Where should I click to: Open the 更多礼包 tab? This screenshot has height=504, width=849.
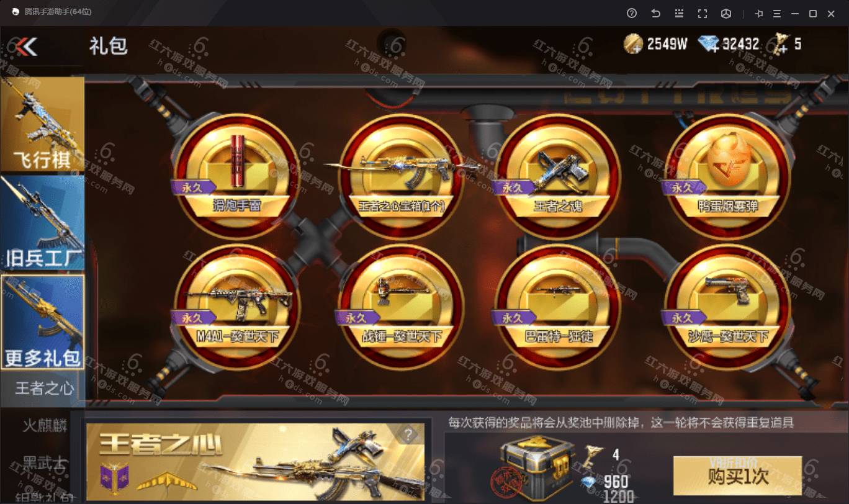tap(42, 322)
